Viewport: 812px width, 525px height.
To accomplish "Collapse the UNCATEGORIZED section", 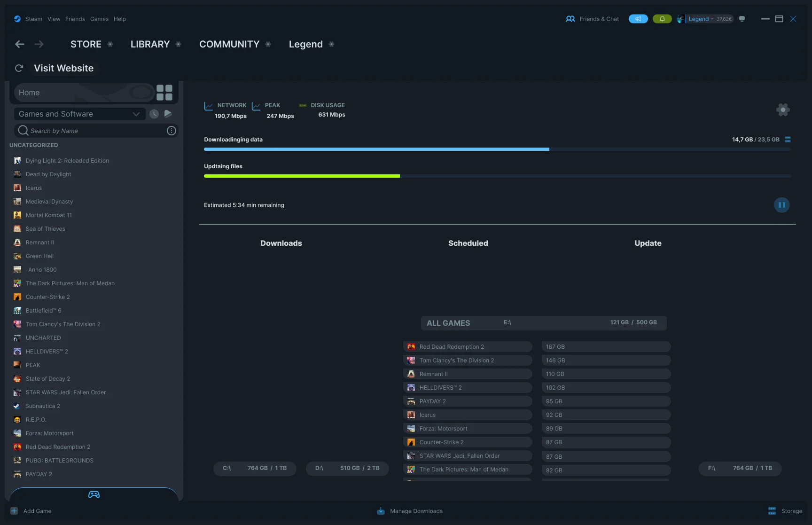I will [34, 145].
